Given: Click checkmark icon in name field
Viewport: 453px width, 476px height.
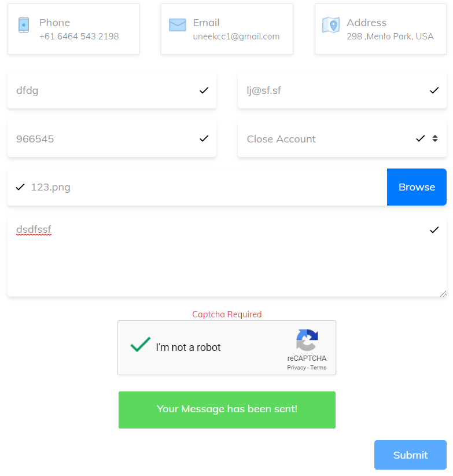Looking at the screenshot, I should click(204, 90).
